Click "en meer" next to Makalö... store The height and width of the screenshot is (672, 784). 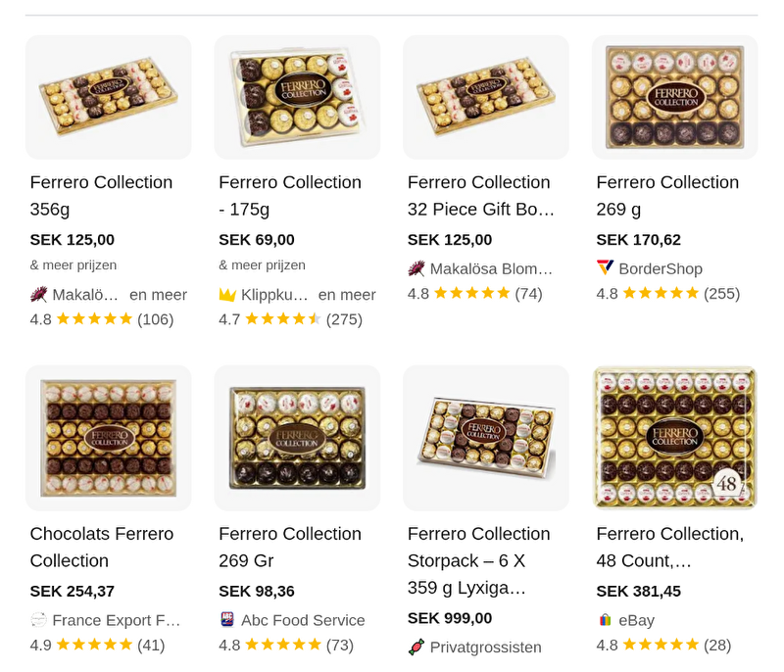pos(158,294)
